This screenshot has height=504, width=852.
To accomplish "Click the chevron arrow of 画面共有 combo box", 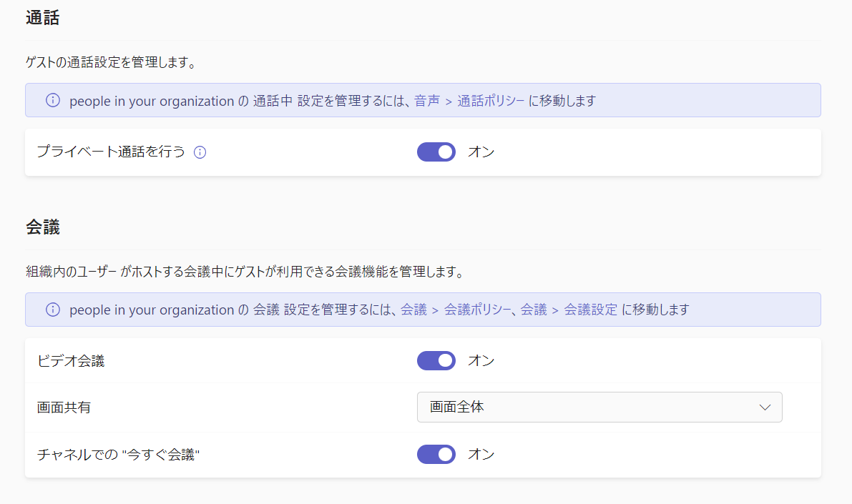I will pyautogui.click(x=764, y=407).
